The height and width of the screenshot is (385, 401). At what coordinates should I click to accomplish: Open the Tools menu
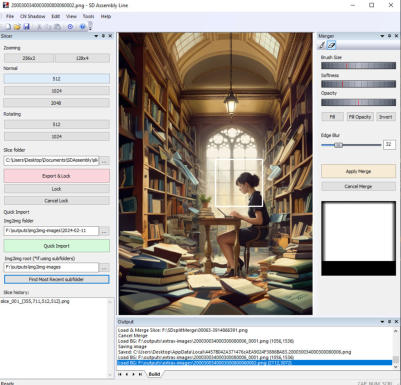88,16
